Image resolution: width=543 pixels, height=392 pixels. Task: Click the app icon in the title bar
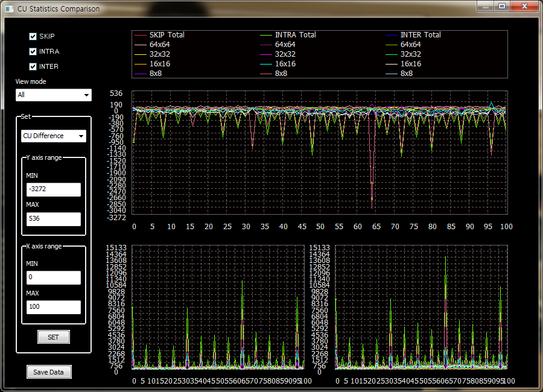pos(9,8)
